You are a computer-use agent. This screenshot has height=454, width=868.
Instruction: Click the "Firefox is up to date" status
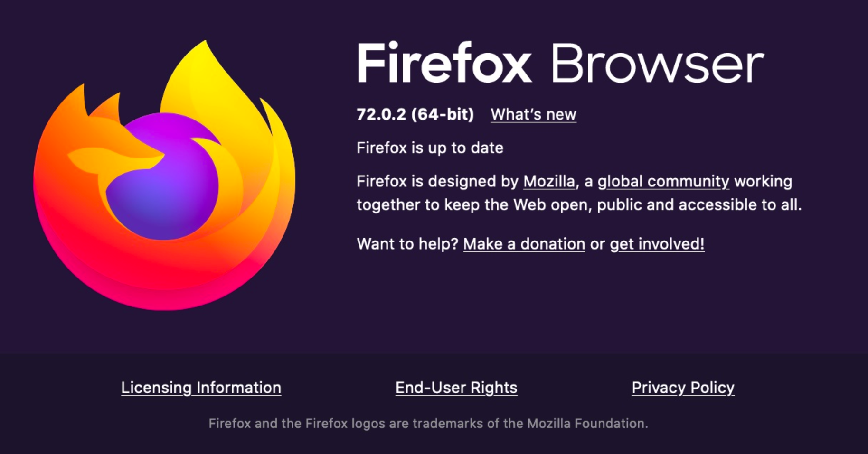click(430, 148)
